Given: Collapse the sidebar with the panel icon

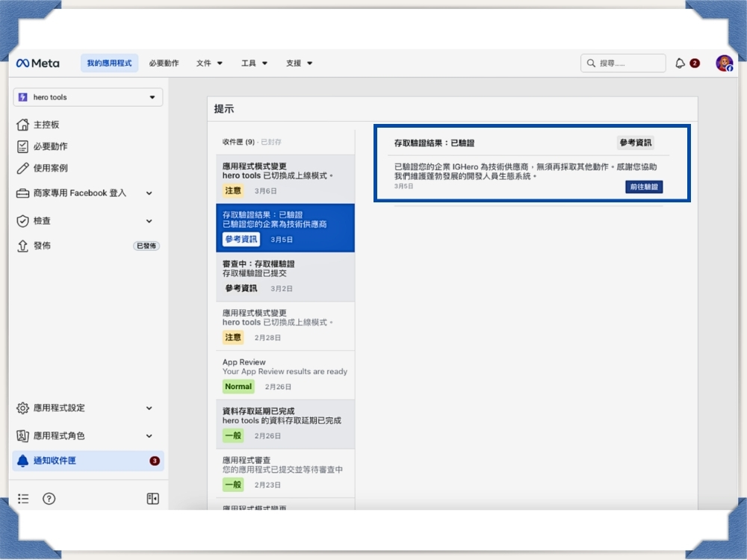Looking at the screenshot, I should click(x=152, y=499).
